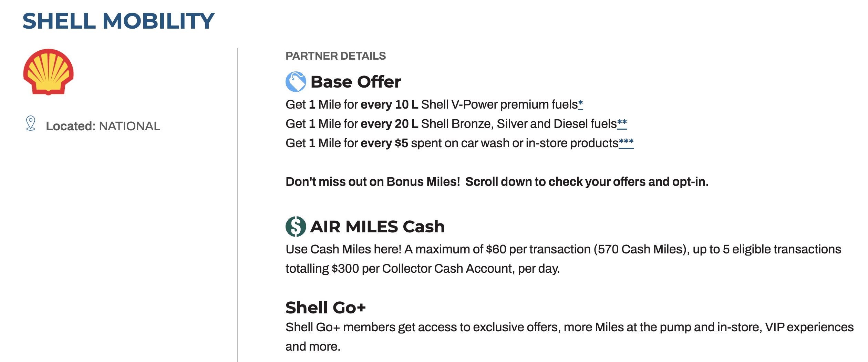Open the triple-asterisk in-store products footnote link

tap(626, 143)
